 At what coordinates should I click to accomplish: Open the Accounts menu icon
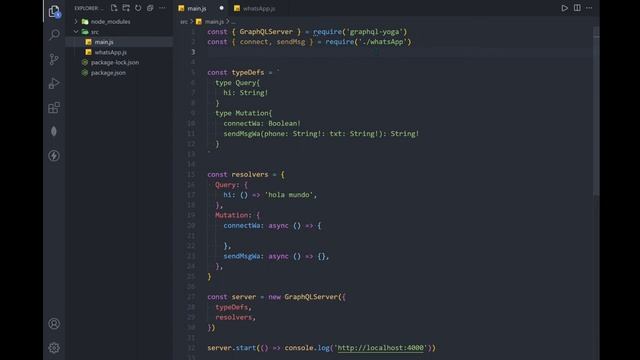coord(54,324)
